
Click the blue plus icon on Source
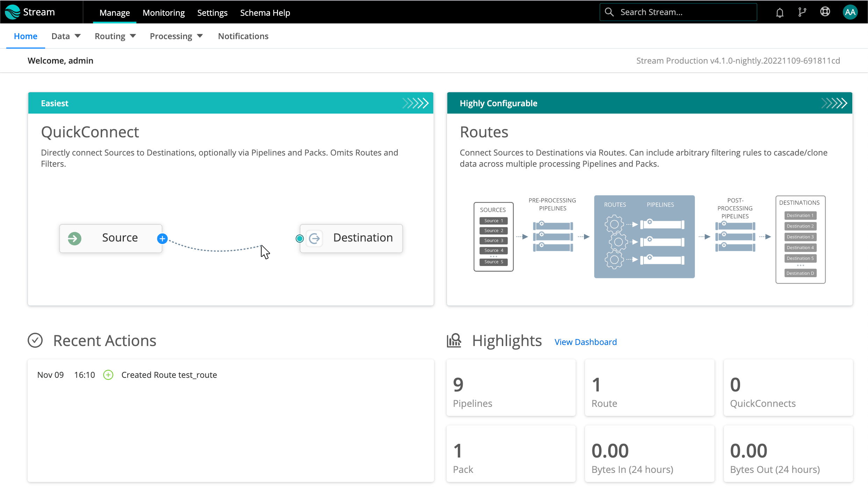[162, 238]
